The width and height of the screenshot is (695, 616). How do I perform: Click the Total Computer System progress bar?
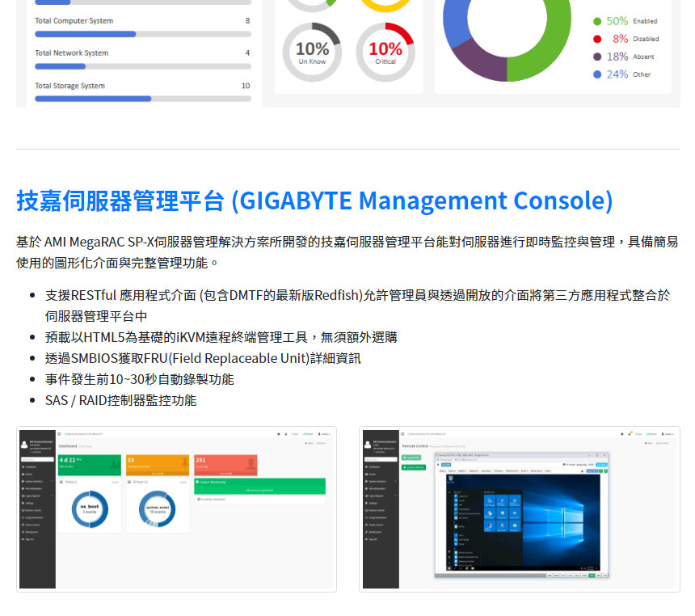point(143,34)
